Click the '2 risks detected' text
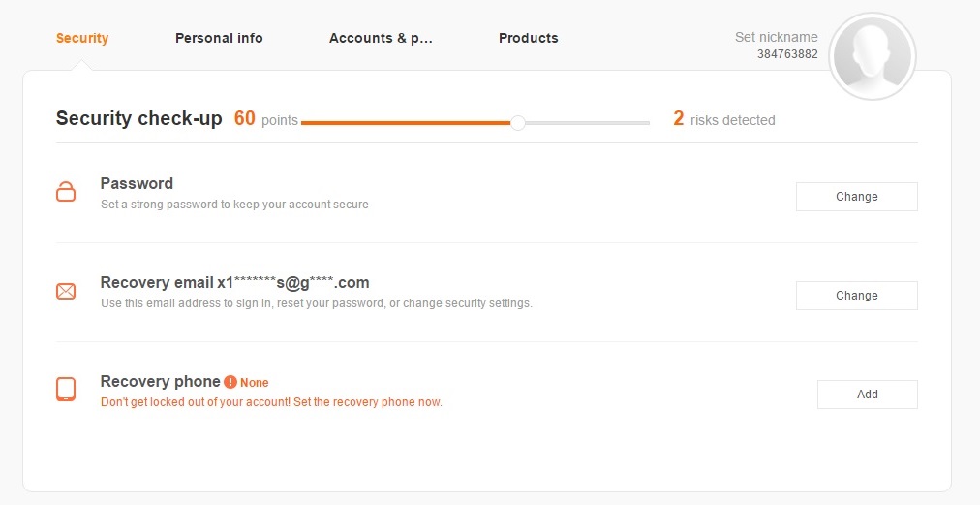Image resolution: width=980 pixels, height=505 pixels. [x=724, y=120]
